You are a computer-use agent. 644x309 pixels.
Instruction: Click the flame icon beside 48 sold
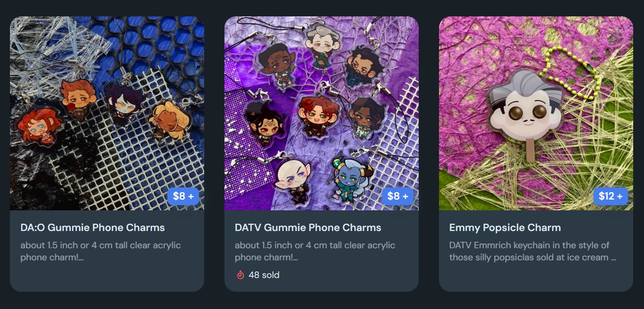click(x=240, y=275)
